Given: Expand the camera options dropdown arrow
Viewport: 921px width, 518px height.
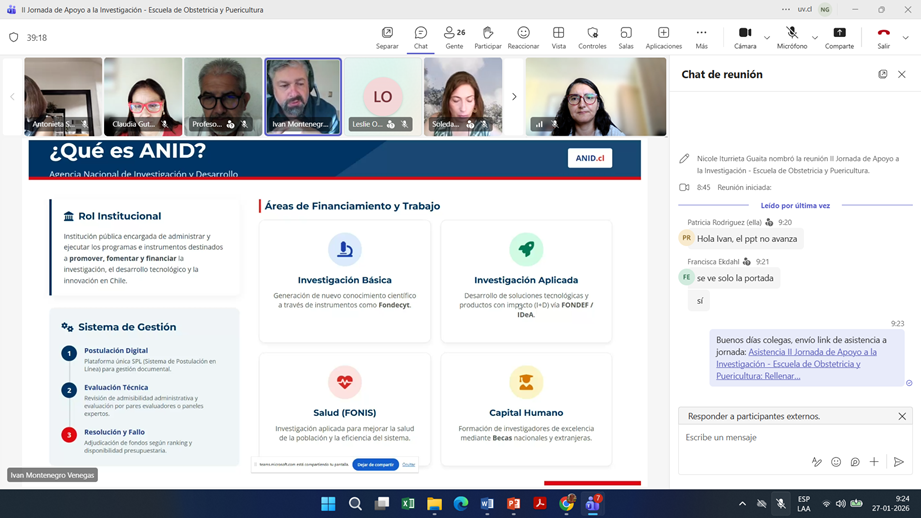Looking at the screenshot, I should 767,38.
